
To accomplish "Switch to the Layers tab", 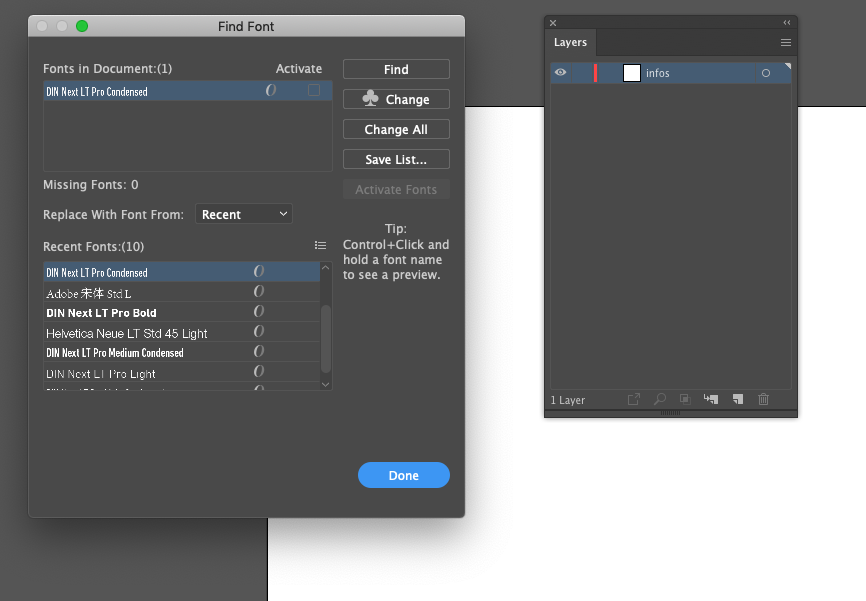I will pyautogui.click(x=570, y=43).
